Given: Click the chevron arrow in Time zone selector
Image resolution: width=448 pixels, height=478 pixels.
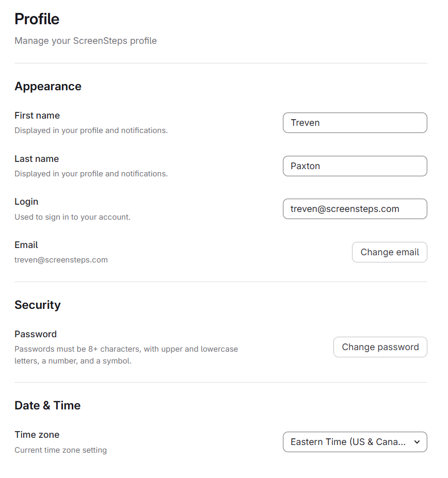Looking at the screenshot, I should click(417, 442).
